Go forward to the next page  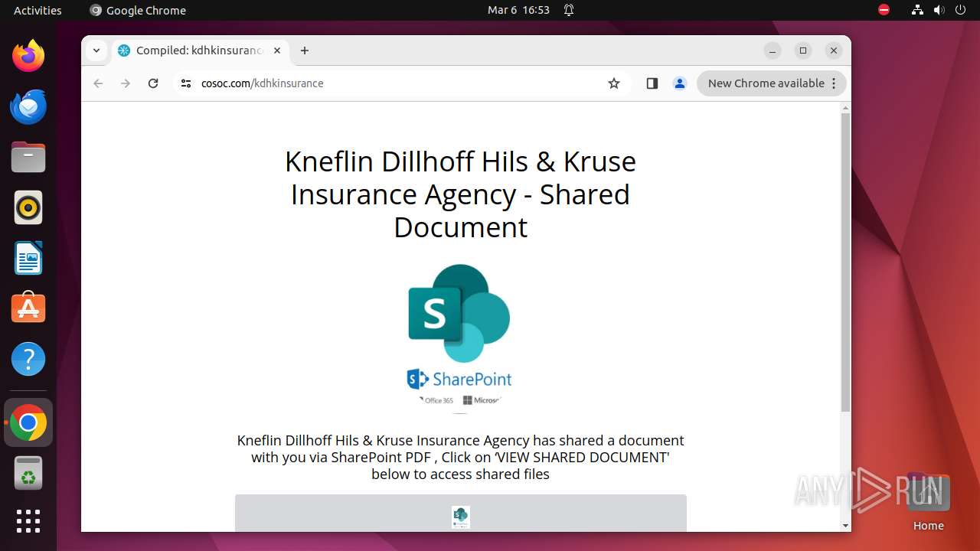click(x=126, y=83)
